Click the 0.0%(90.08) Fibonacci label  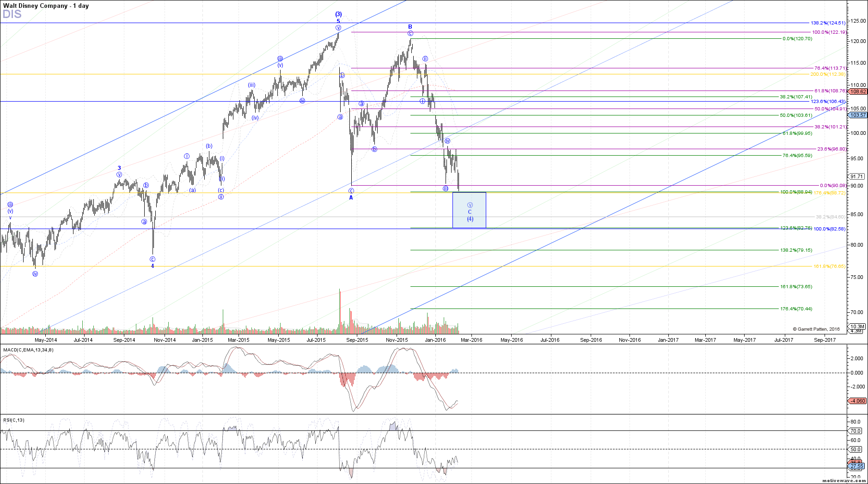pyautogui.click(x=833, y=185)
